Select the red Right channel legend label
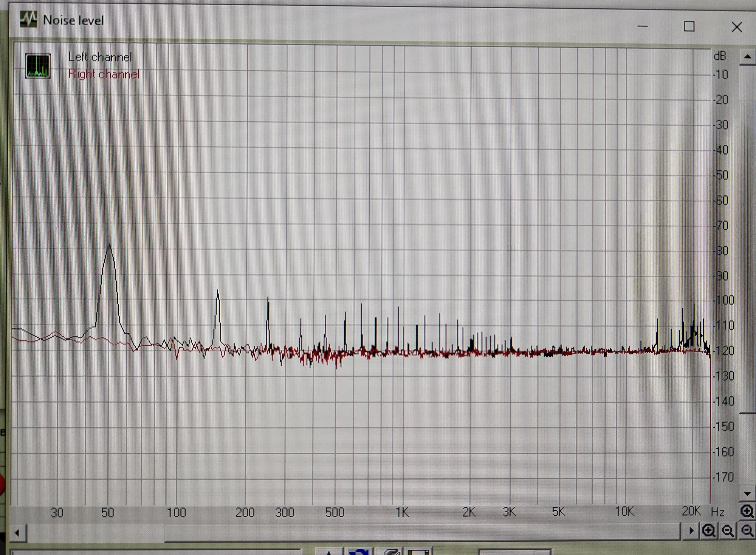Image resolution: width=756 pixels, height=555 pixels. (x=104, y=74)
